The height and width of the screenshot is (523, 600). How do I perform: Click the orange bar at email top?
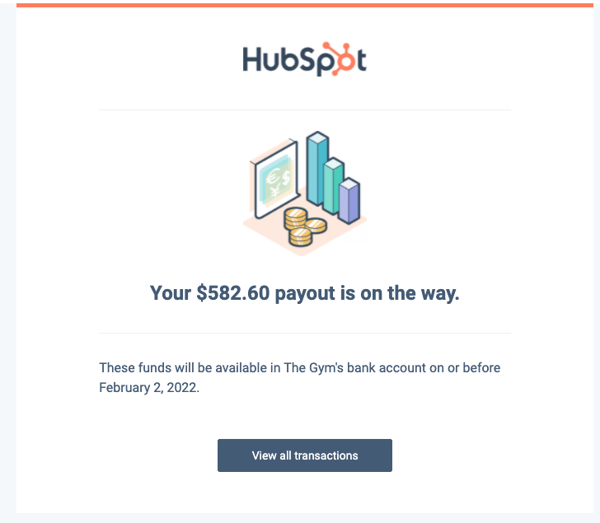[x=305, y=5]
